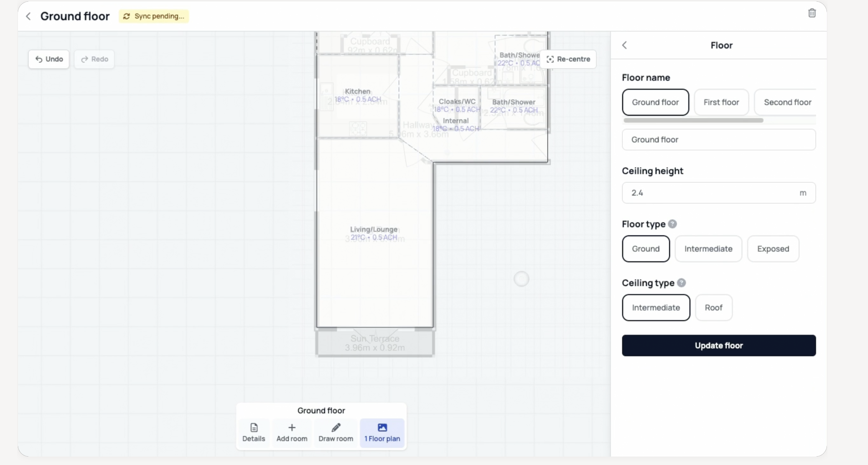
Task: Click the Floor type help icon
Action: click(672, 224)
